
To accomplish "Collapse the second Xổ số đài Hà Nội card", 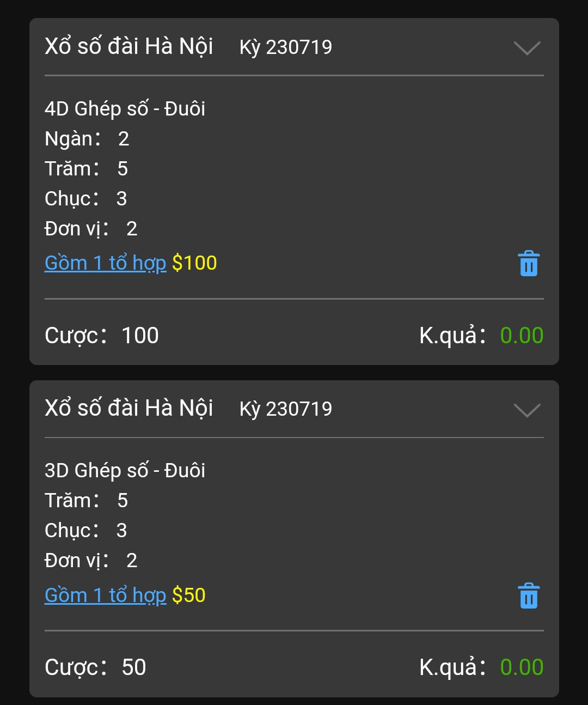I will [527, 410].
